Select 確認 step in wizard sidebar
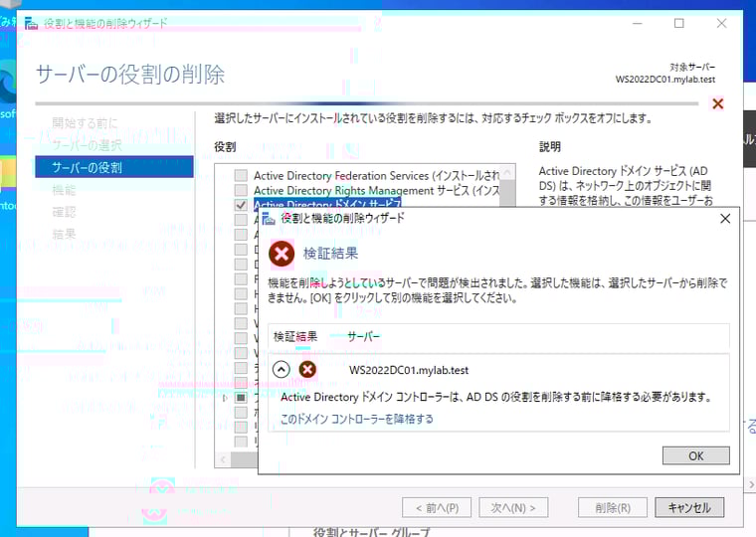The height and width of the screenshot is (537, 756). click(x=64, y=212)
